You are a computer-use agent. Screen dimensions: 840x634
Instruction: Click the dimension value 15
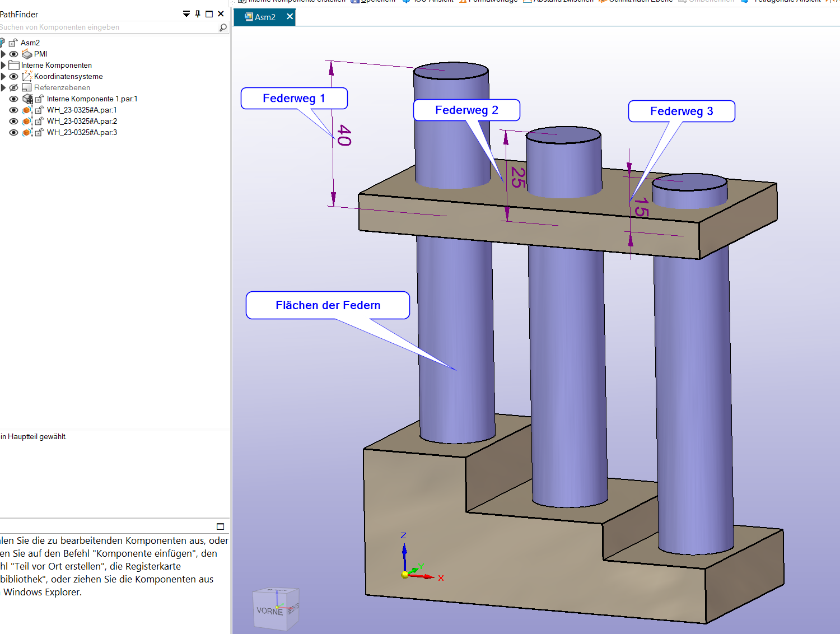pyautogui.click(x=641, y=207)
